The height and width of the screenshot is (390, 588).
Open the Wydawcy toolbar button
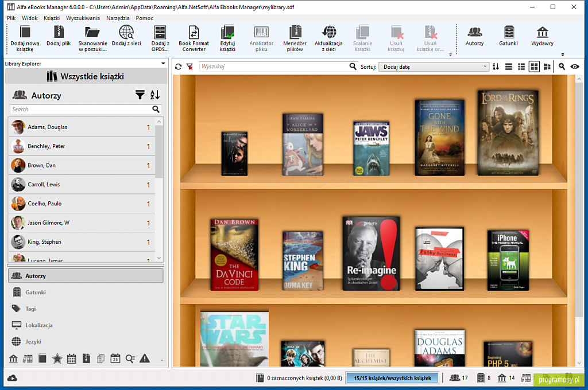point(542,36)
